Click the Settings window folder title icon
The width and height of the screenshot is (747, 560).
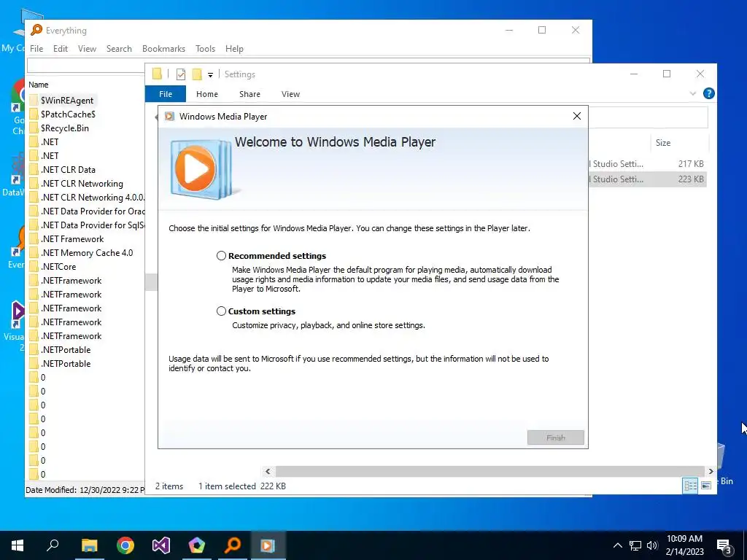point(157,74)
